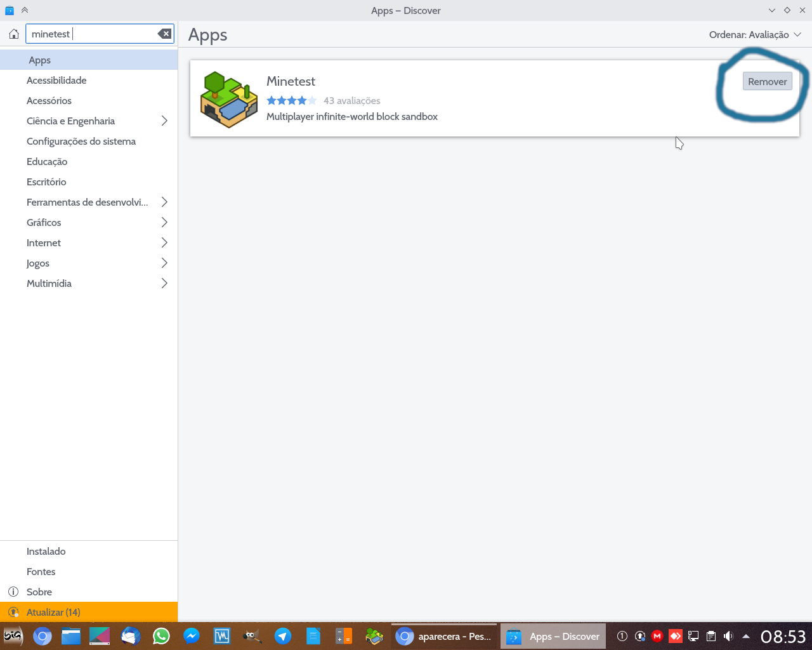
Task: Expand the Ciência e Engenharia chevron
Action: click(x=164, y=121)
